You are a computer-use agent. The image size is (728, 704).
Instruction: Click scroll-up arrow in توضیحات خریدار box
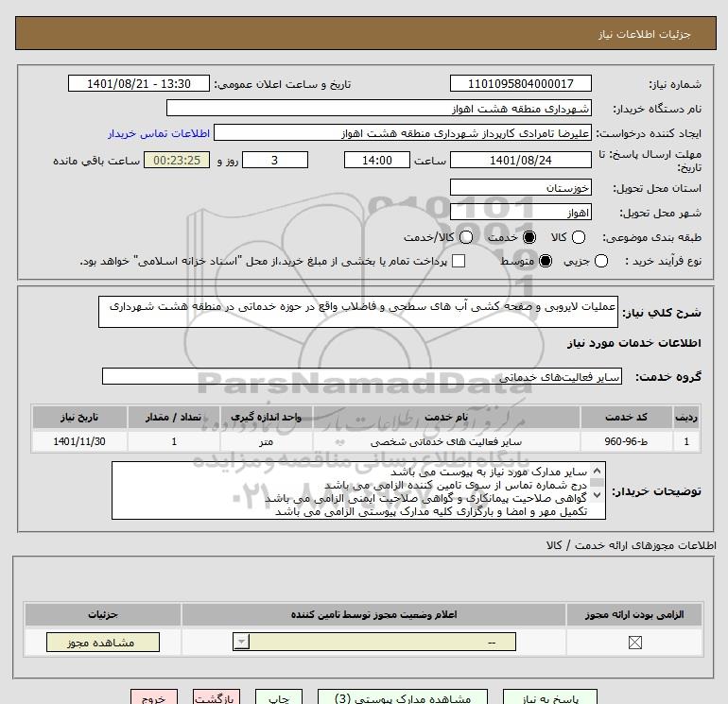click(x=598, y=471)
